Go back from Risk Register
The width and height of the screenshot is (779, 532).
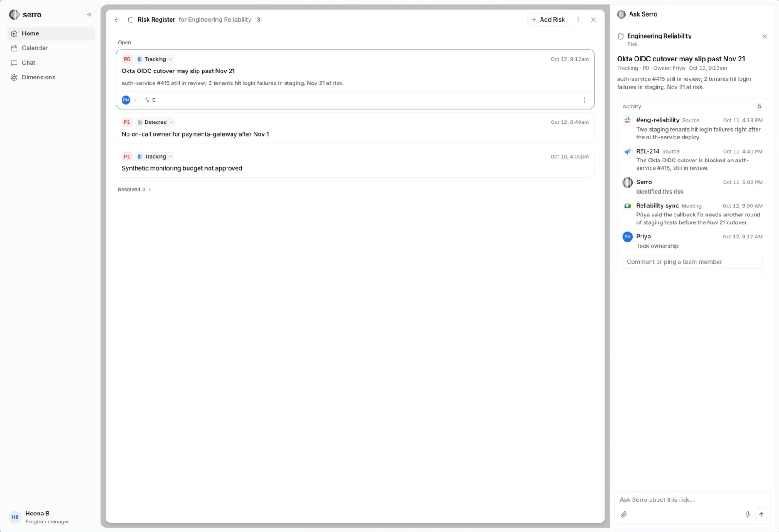pos(117,20)
